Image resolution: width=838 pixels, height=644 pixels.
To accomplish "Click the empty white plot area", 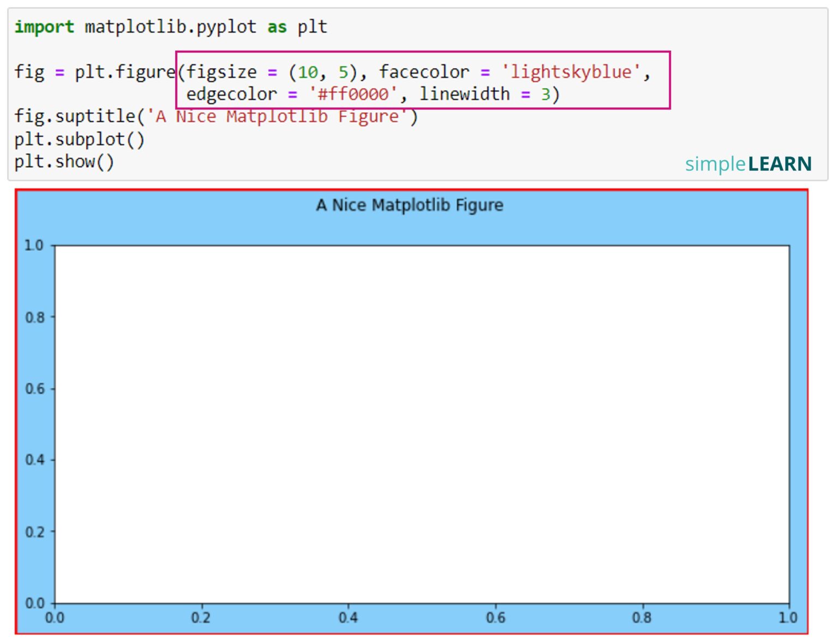I will coord(421,424).
